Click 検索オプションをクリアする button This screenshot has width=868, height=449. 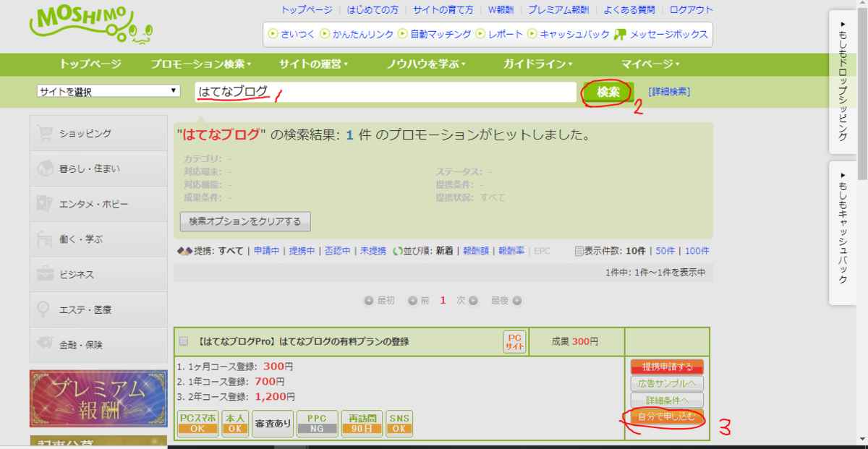[x=245, y=221]
